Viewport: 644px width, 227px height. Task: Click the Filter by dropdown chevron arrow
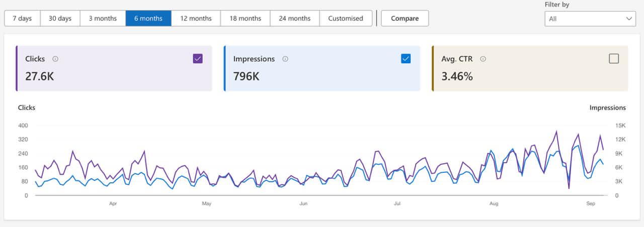tap(629, 19)
